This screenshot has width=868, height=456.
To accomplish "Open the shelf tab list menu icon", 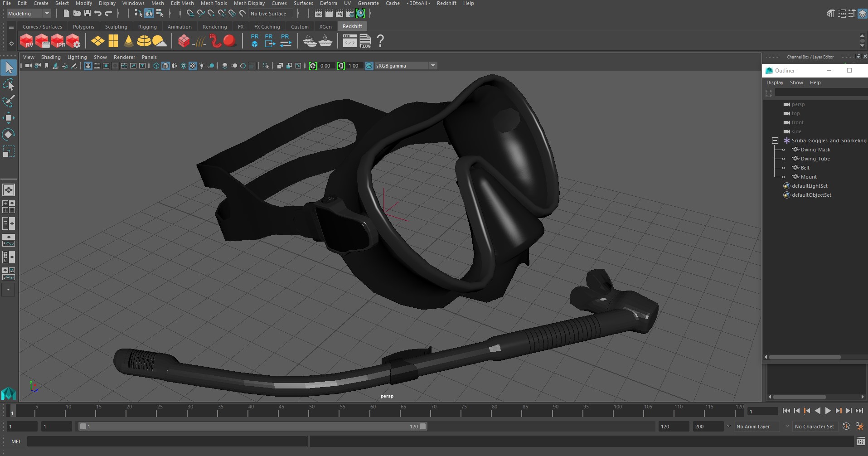I will tap(11, 27).
